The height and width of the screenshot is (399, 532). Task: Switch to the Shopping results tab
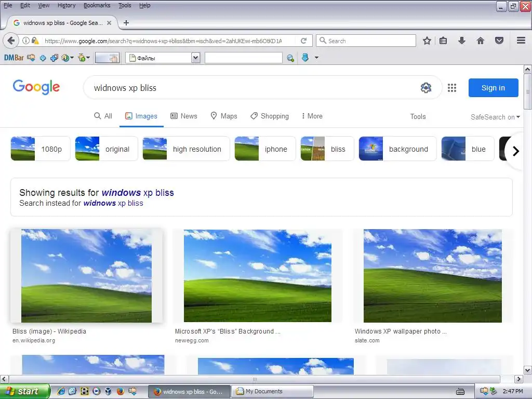coord(270,116)
